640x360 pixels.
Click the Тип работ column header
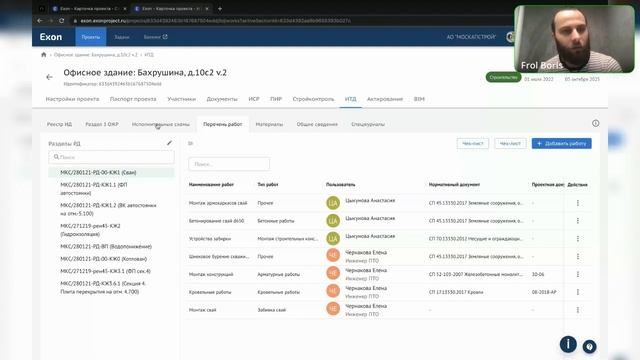[x=268, y=184]
